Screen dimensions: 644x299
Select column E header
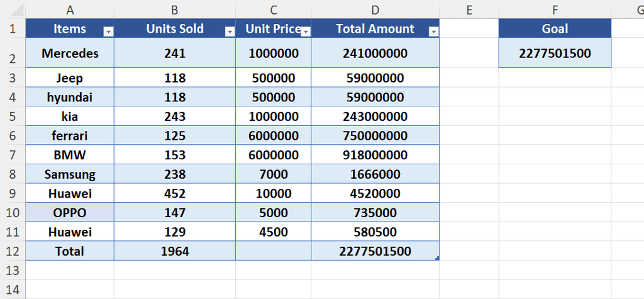click(x=469, y=10)
